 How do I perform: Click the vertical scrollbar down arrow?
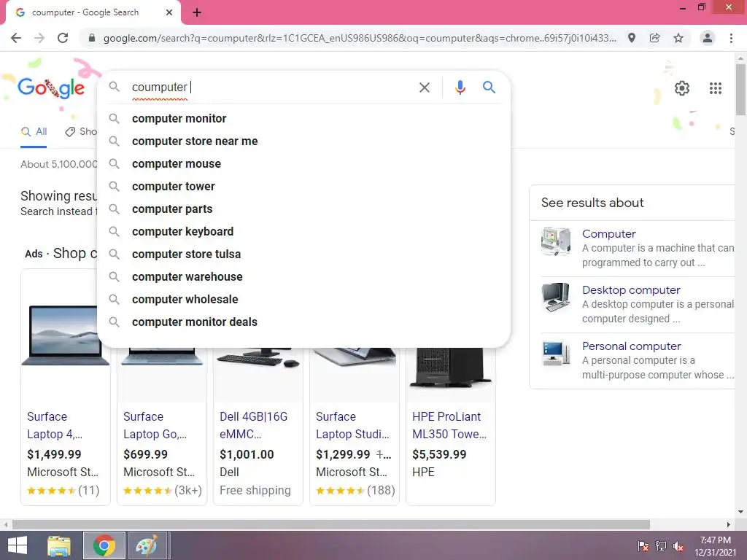point(740,512)
